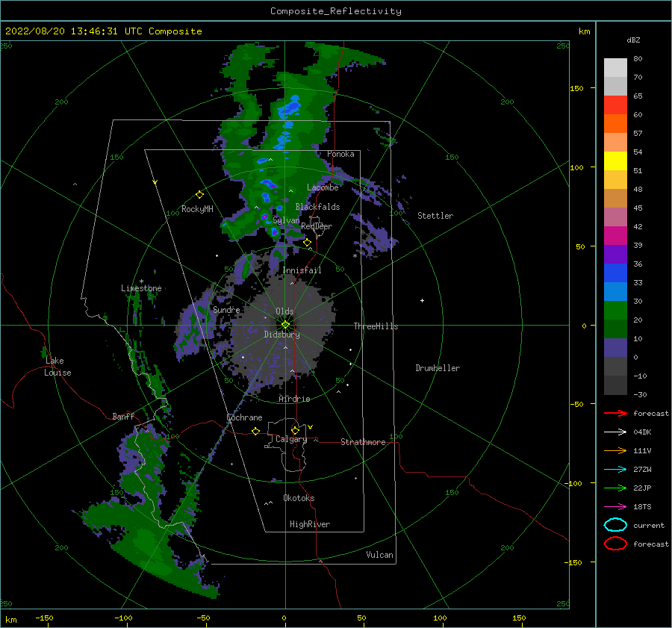
Task: Click the cyan current ellipse icon
Action: [x=615, y=525]
